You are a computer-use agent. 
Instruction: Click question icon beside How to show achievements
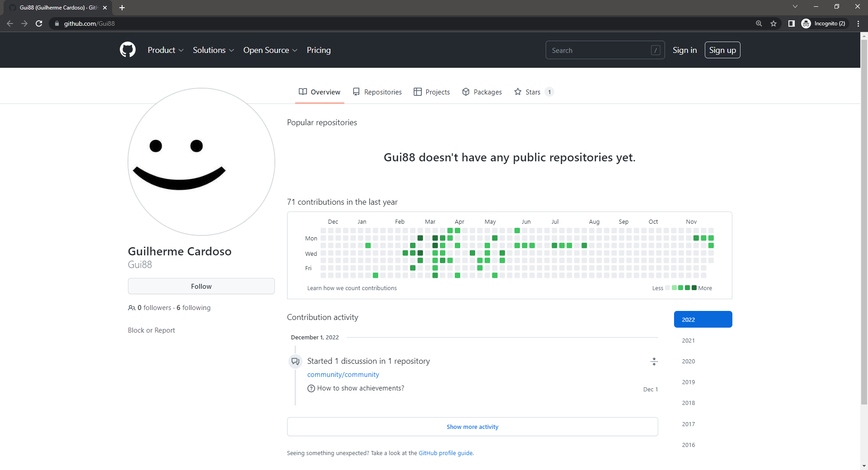311,388
